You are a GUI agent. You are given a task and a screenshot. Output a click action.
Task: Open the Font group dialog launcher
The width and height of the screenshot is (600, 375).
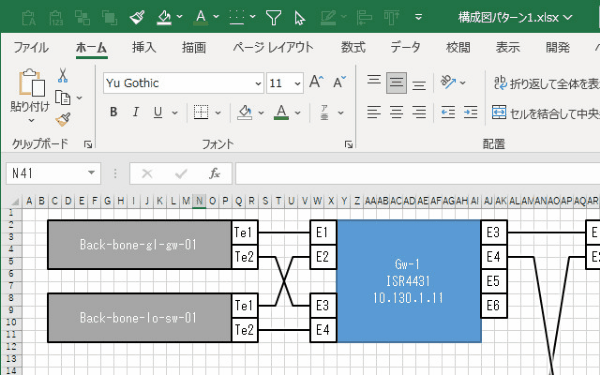pyautogui.click(x=348, y=144)
